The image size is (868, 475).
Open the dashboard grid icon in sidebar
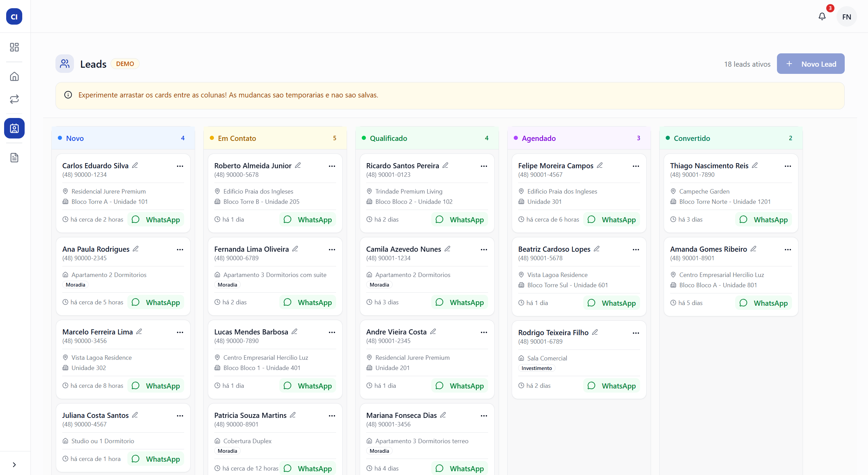14,47
